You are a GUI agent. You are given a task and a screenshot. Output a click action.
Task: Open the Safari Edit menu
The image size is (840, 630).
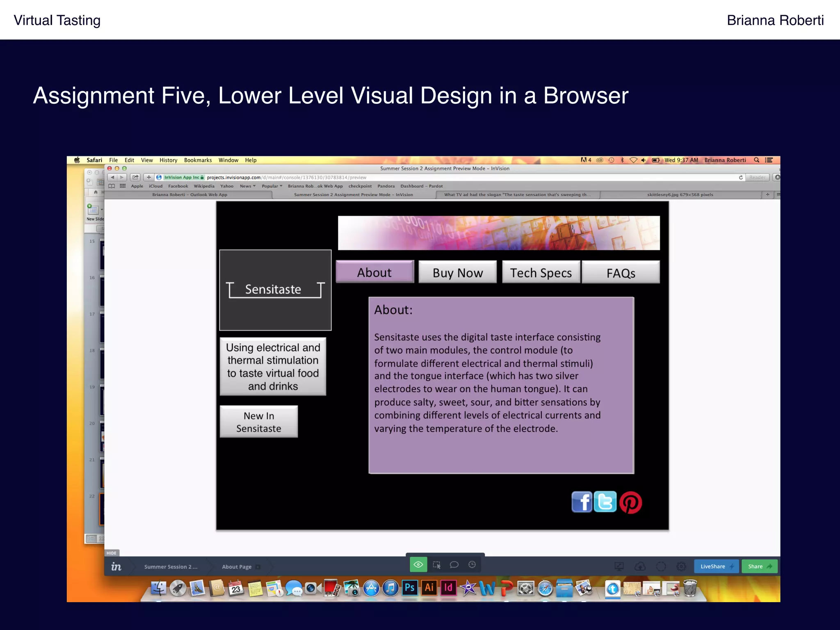click(x=129, y=160)
